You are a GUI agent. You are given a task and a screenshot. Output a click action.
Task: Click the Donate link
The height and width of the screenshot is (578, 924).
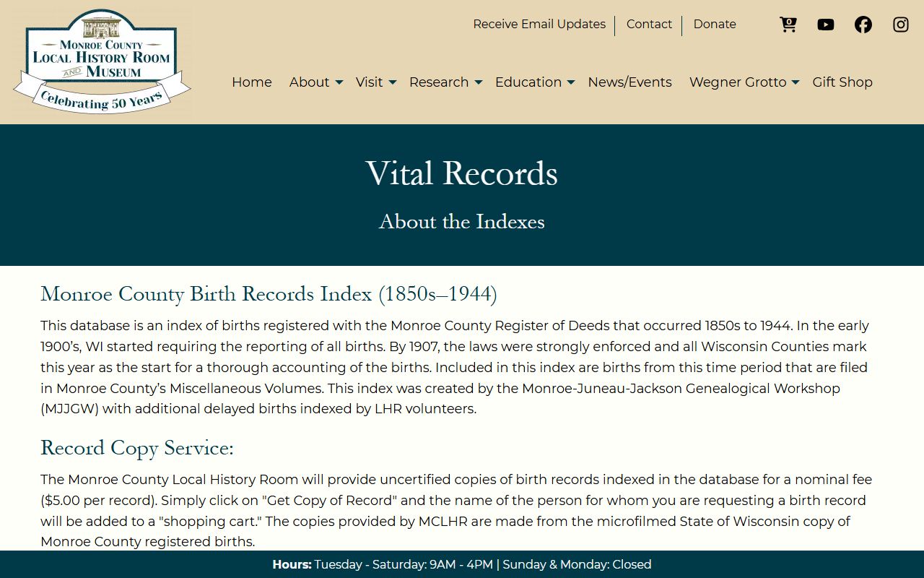pyautogui.click(x=715, y=25)
